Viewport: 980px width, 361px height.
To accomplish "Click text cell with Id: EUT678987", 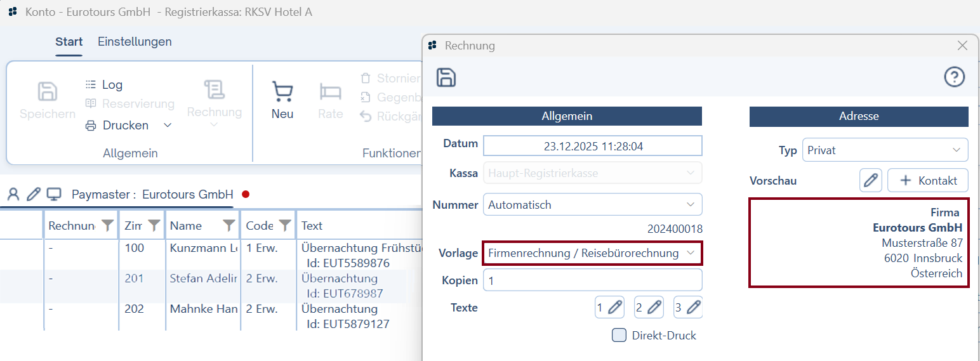I will coord(359,285).
